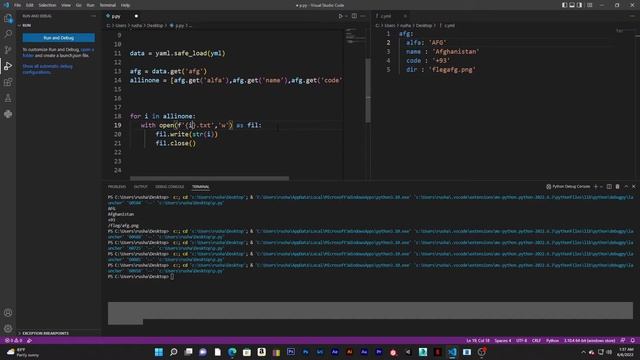Open the Windows Start menu
Screen dimensions: 640x360
[159, 352]
